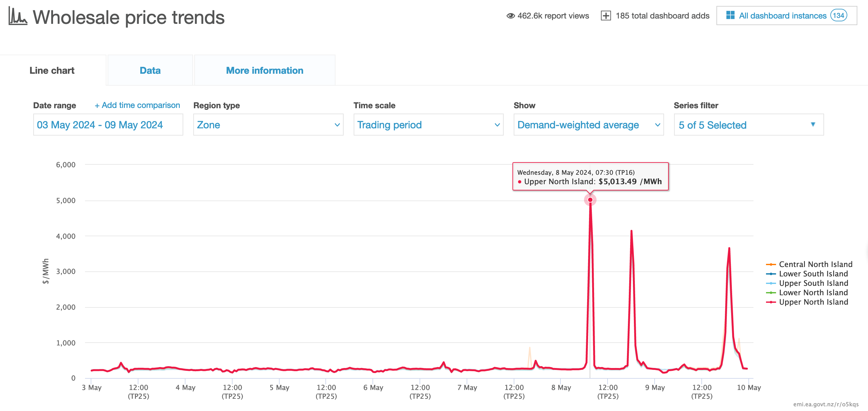Toggle Upper South Island series in legend
Screen dimensions: 868x411
[x=813, y=283]
